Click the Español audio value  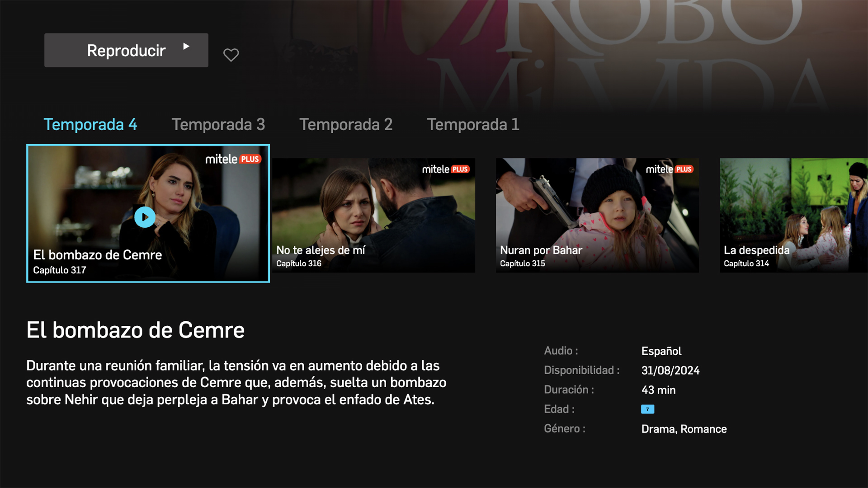[661, 351]
